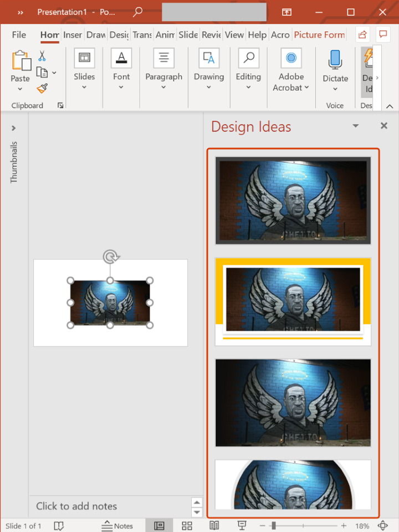
Task: Expand the Paste dropdown arrow
Action: (20, 89)
